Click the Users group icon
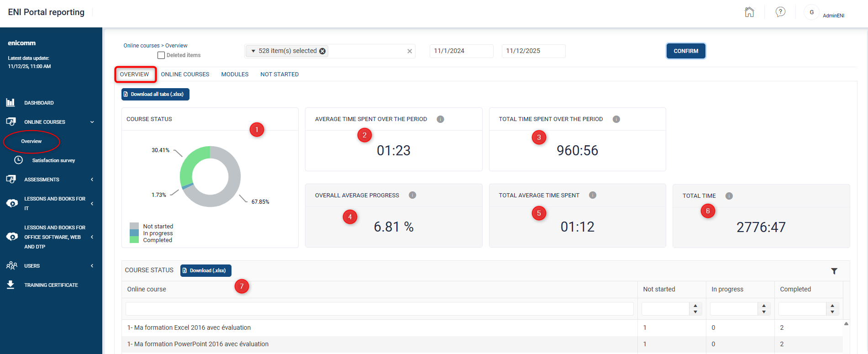Image resolution: width=868 pixels, height=354 pixels. click(x=12, y=265)
